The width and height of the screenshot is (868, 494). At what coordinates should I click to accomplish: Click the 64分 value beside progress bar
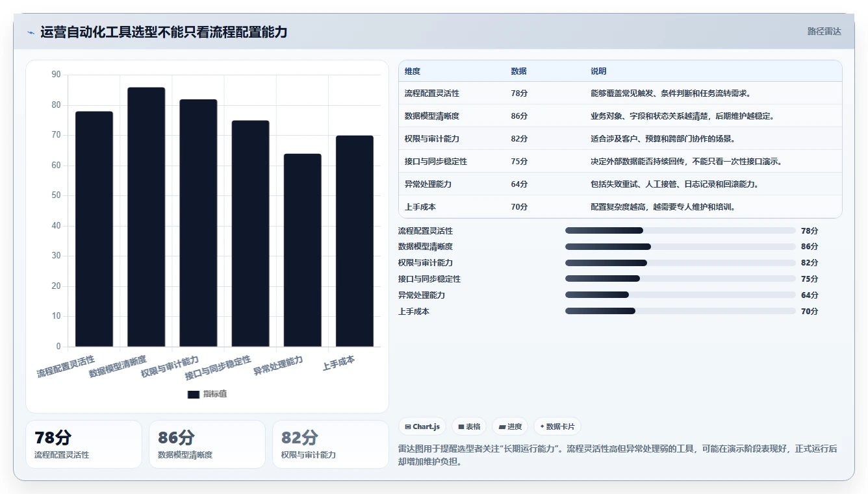tap(810, 295)
